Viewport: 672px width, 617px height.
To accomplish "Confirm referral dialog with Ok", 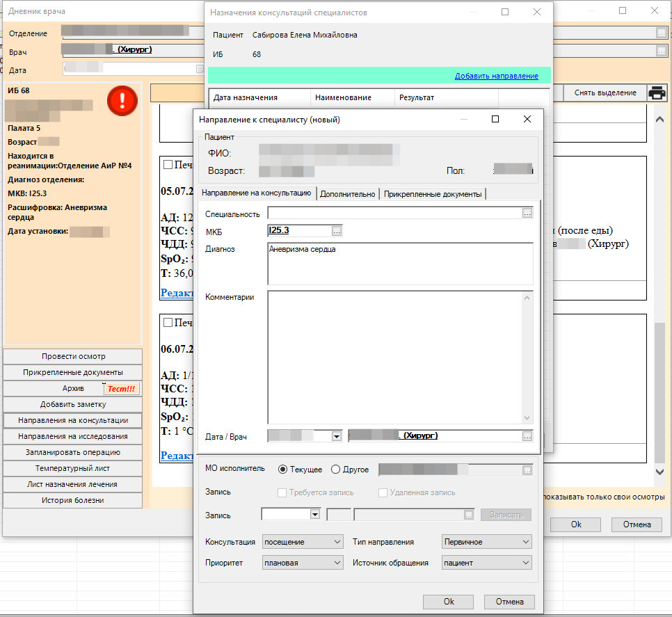I will coord(448,602).
